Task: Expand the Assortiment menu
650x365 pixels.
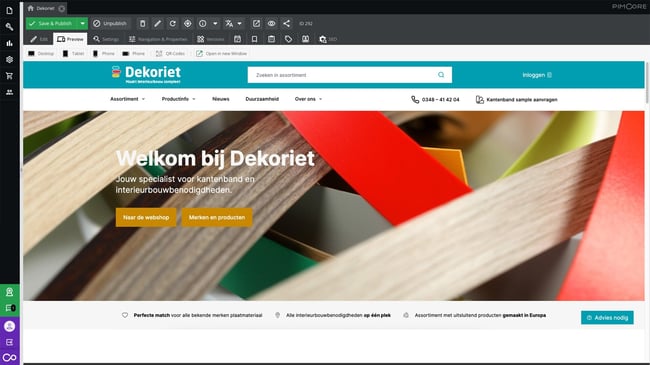Action: (127, 99)
